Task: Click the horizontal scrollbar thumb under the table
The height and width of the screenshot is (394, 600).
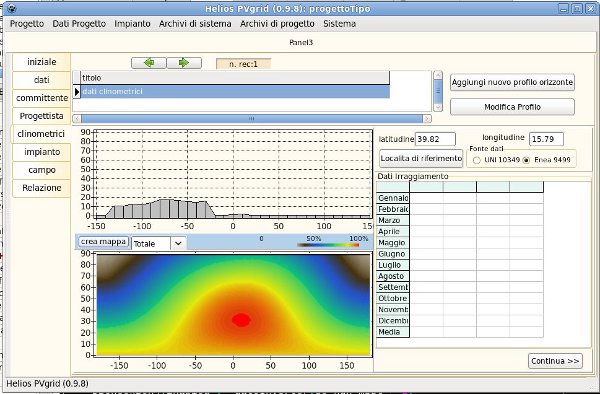Action: (x=251, y=119)
